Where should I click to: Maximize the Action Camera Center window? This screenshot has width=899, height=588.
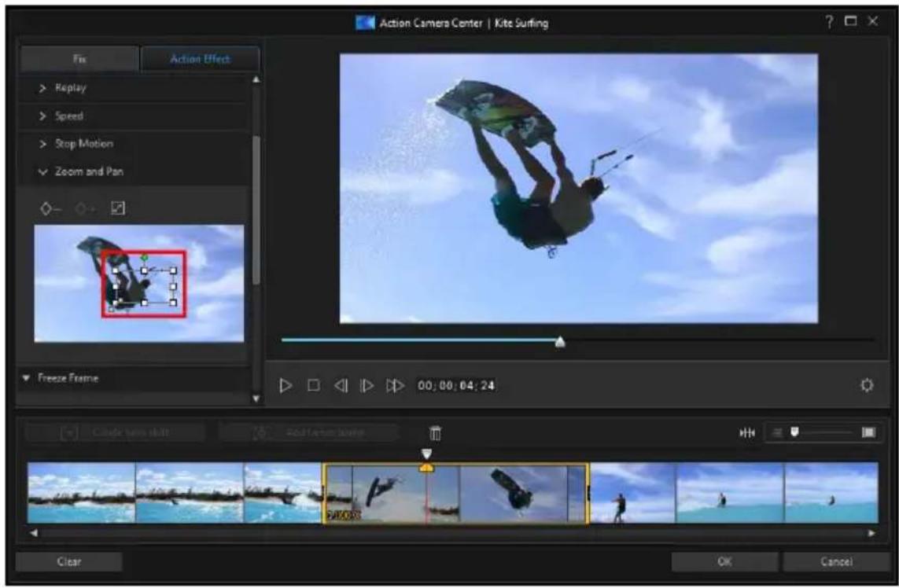tap(851, 21)
